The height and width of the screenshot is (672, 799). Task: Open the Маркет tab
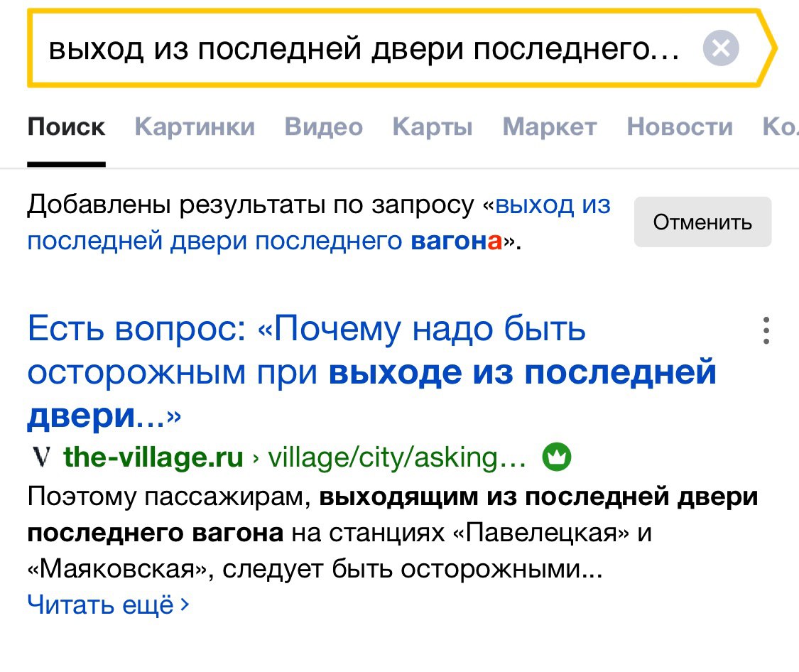550,126
